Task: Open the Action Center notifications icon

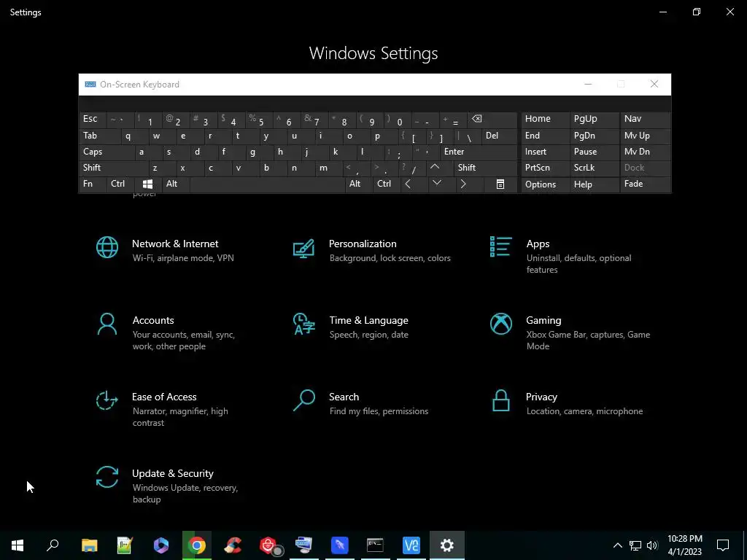Action: 723,545
